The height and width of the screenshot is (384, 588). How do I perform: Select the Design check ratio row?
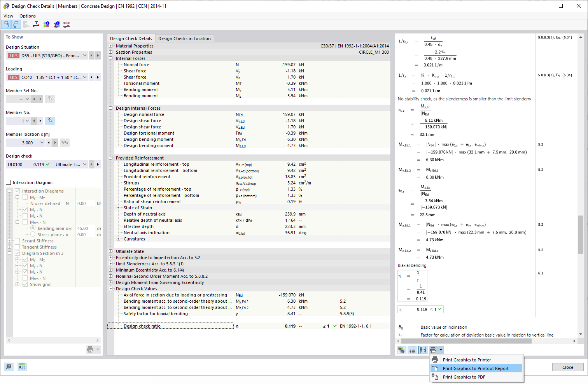(248, 326)
